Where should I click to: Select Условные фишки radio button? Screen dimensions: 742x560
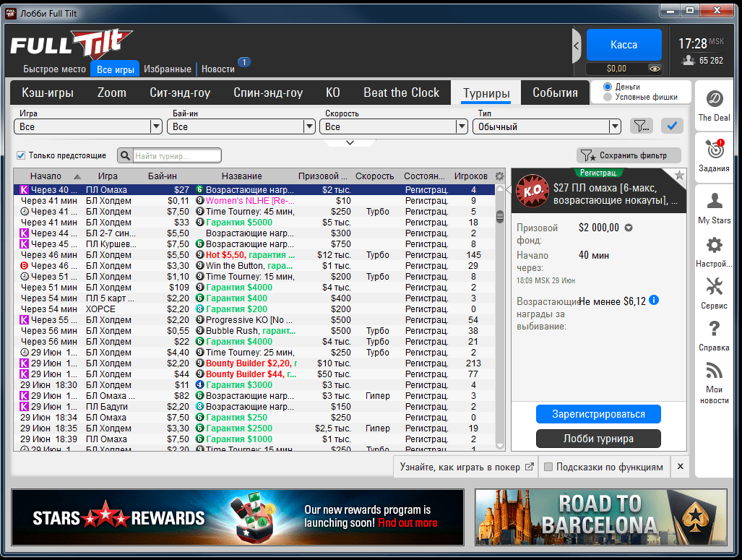(608, 97)
